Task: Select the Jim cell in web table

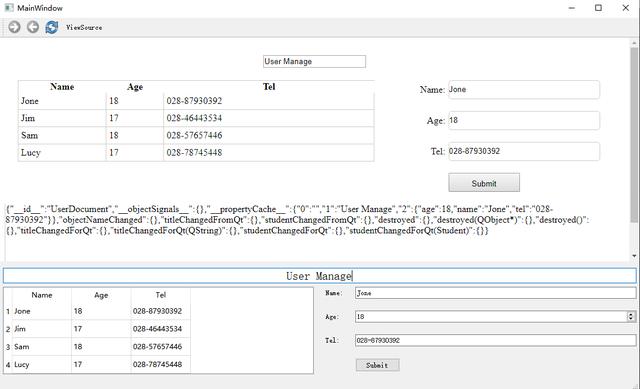Action: (x=62, y=118)
